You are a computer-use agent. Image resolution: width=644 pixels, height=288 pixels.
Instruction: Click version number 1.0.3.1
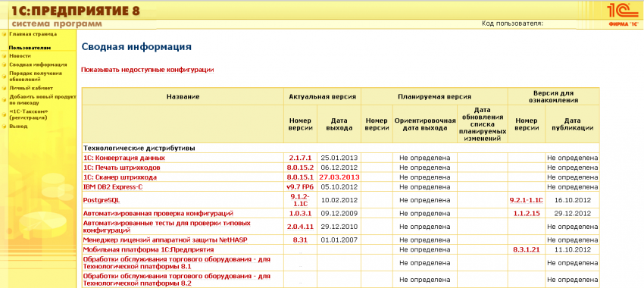tap(300, 214)
